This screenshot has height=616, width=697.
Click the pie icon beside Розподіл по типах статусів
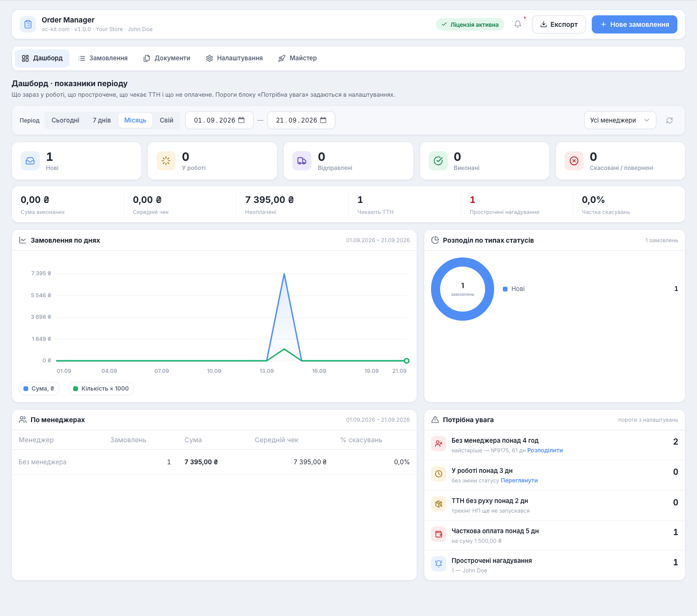pos(435,240)
